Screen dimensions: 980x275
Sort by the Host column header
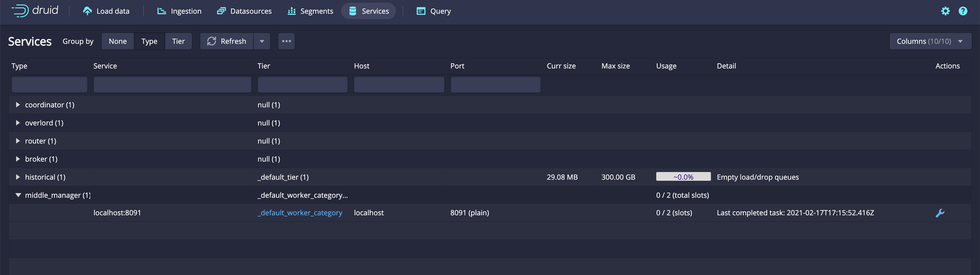coord(361,66)
